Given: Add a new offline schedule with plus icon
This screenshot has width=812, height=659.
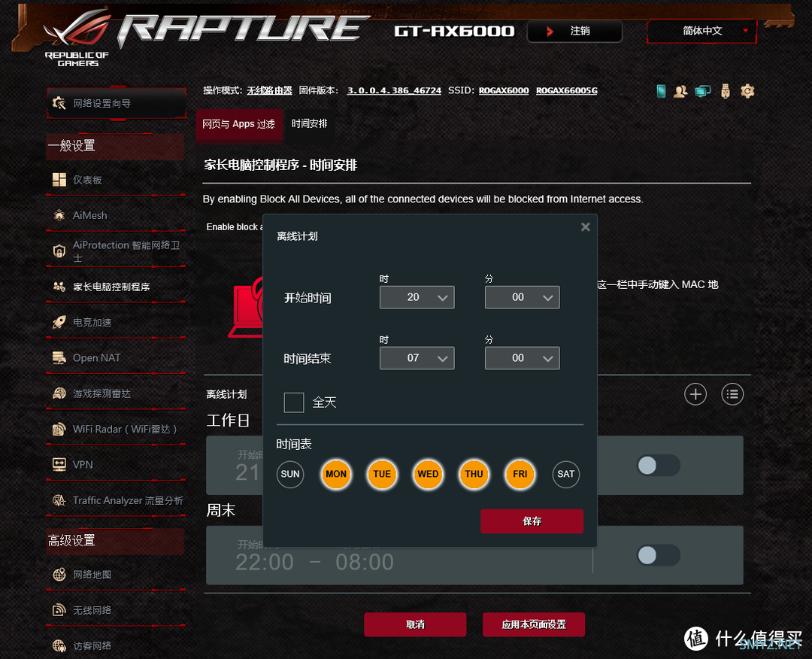Looking at the screenshot, I should point(695,394).
